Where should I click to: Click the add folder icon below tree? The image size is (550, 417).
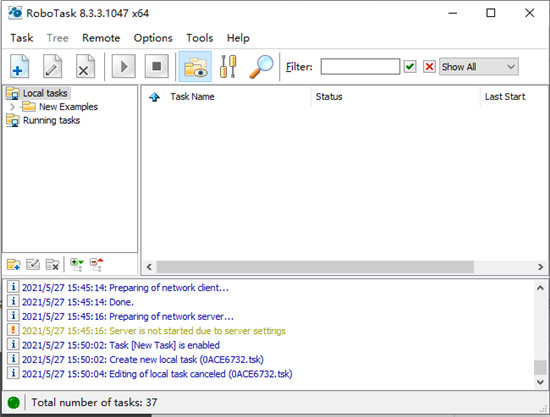tap(14, 264)
